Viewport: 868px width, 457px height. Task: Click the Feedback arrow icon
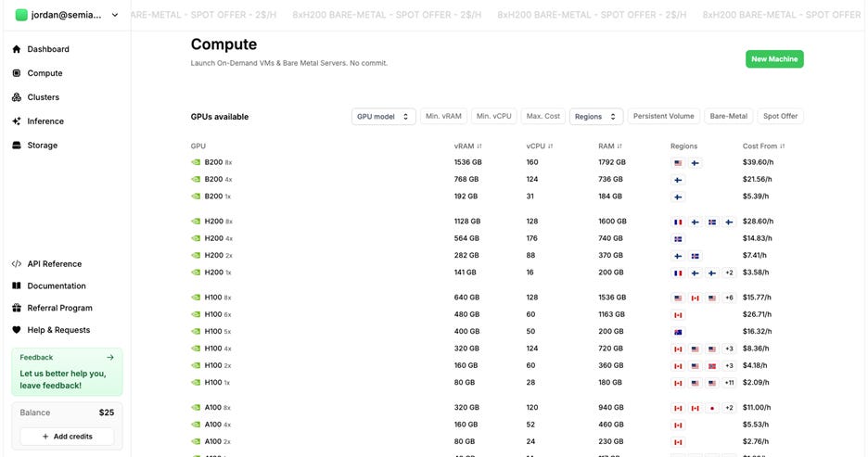pos(110,358)
